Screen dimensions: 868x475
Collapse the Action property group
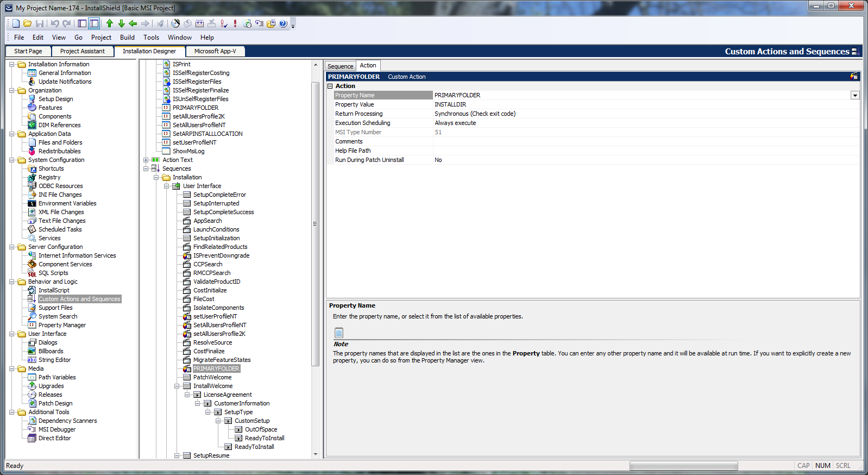[330, 86]
